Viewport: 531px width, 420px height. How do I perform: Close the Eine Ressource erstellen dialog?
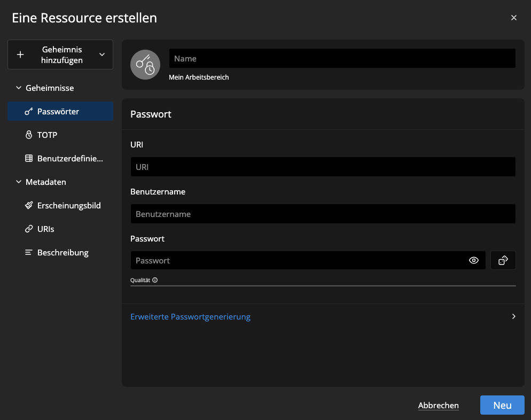(x=514, y=18)
